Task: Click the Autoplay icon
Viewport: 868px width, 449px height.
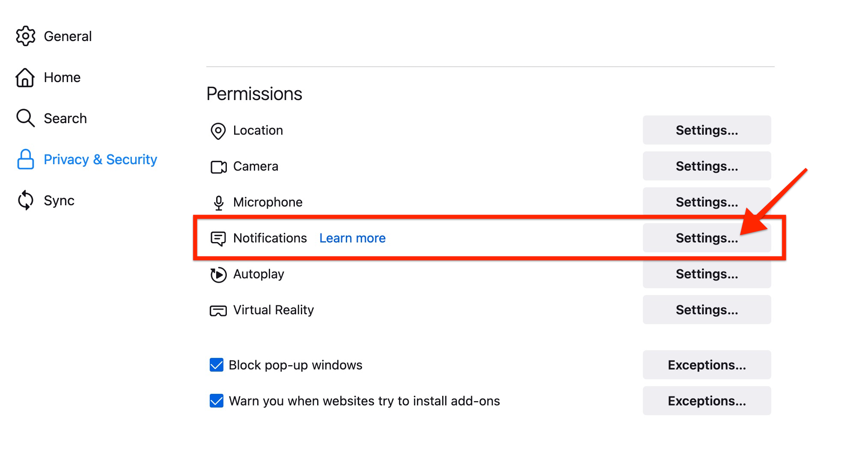Action: click(x=218, y=275)
